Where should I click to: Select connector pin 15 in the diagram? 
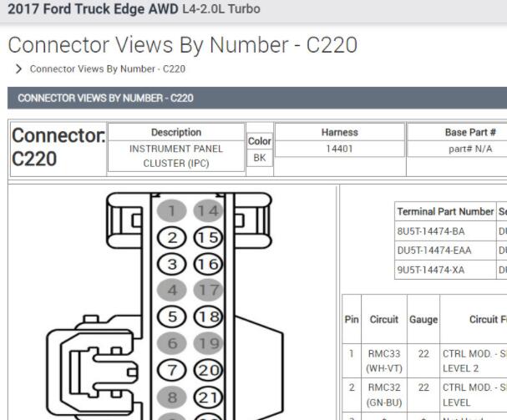[x=208, y=238]
